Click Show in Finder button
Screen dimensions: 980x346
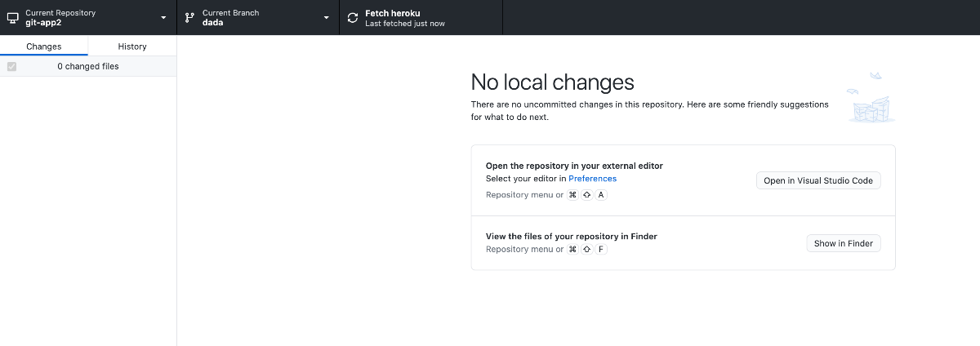[x=844, y=243]
